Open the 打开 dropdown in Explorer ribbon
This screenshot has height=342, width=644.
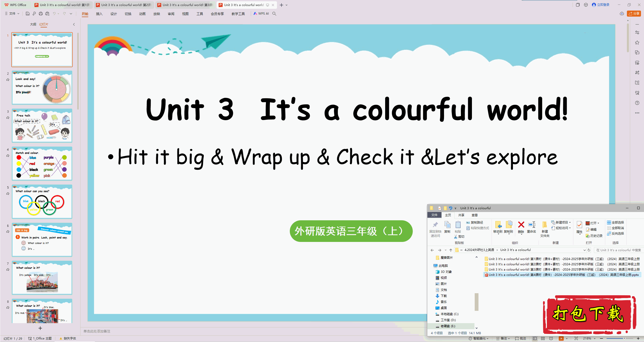593,223
